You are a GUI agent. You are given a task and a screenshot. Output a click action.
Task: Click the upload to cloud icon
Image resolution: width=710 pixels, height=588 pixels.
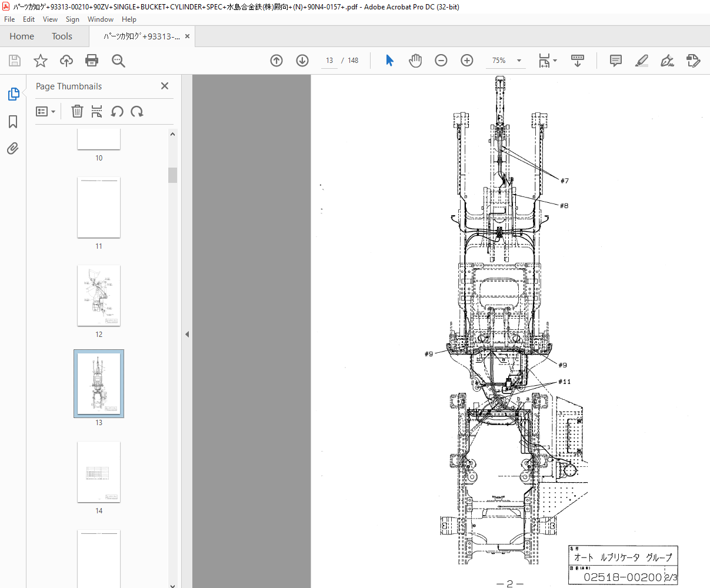[66, 61]
